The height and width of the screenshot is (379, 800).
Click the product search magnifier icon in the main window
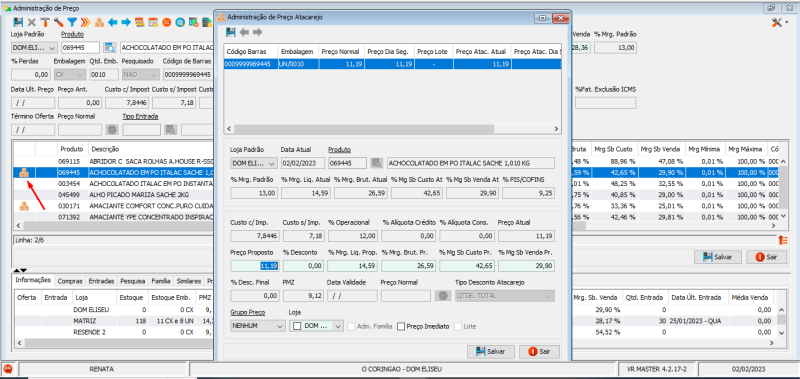(x=109, y=47)
